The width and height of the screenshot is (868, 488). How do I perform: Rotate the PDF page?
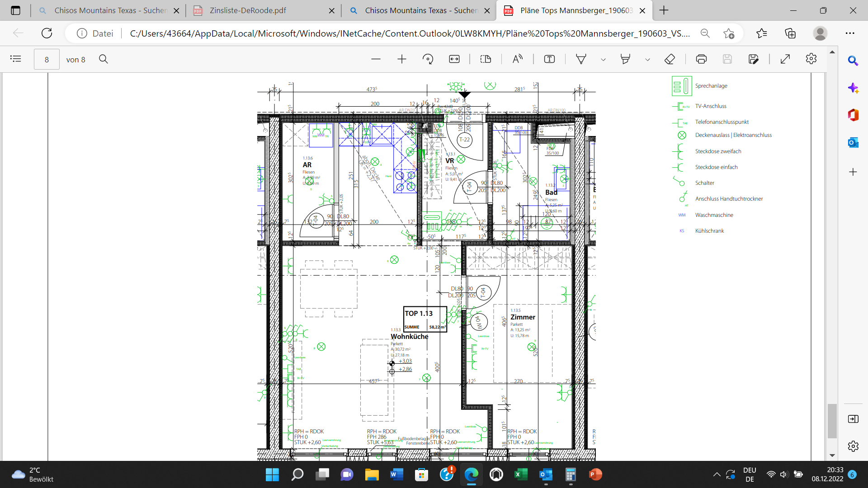tap(428, 59)
